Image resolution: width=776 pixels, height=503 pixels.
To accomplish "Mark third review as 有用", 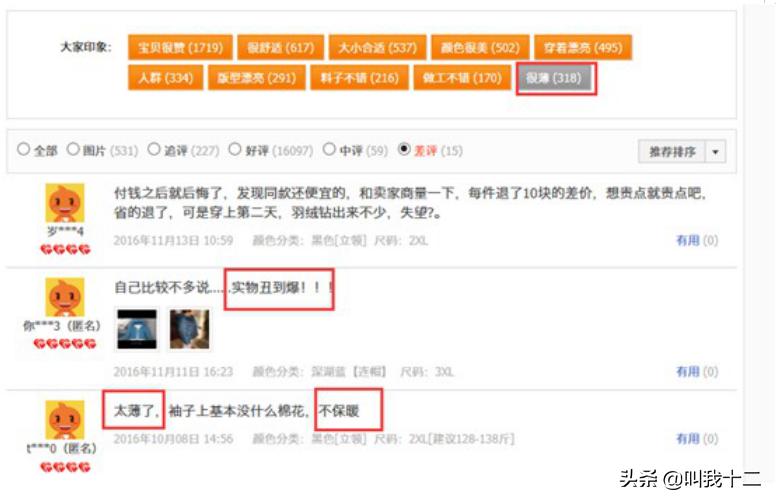I will pyautogui.click(x=697, y=439).
